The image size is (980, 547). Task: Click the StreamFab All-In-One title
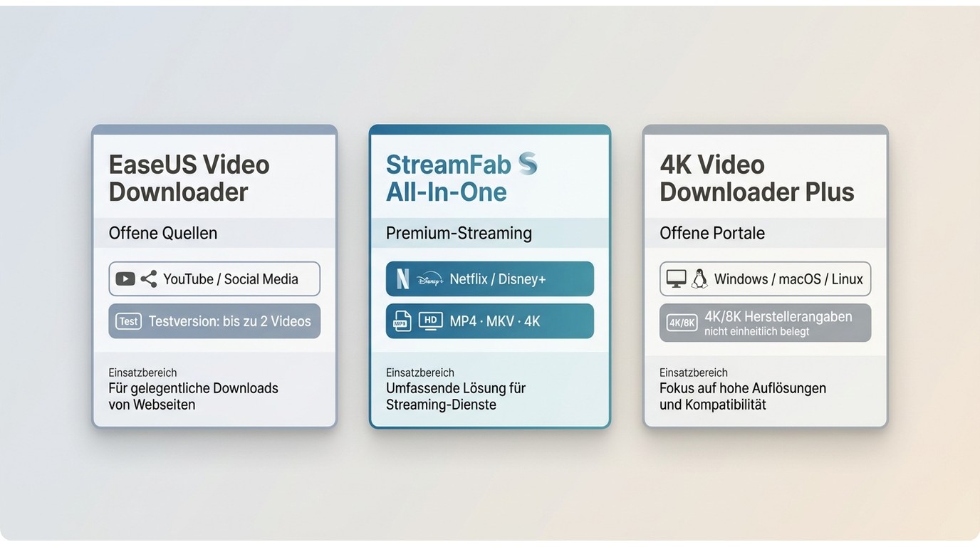click(449, 178)
